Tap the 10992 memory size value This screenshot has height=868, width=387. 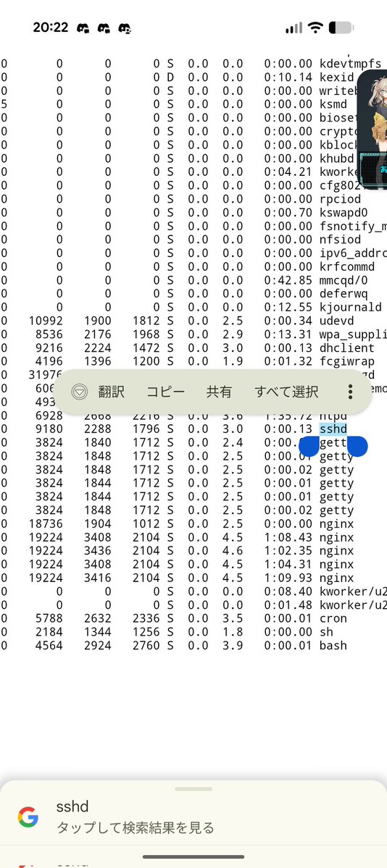click(x=46, y=321)
